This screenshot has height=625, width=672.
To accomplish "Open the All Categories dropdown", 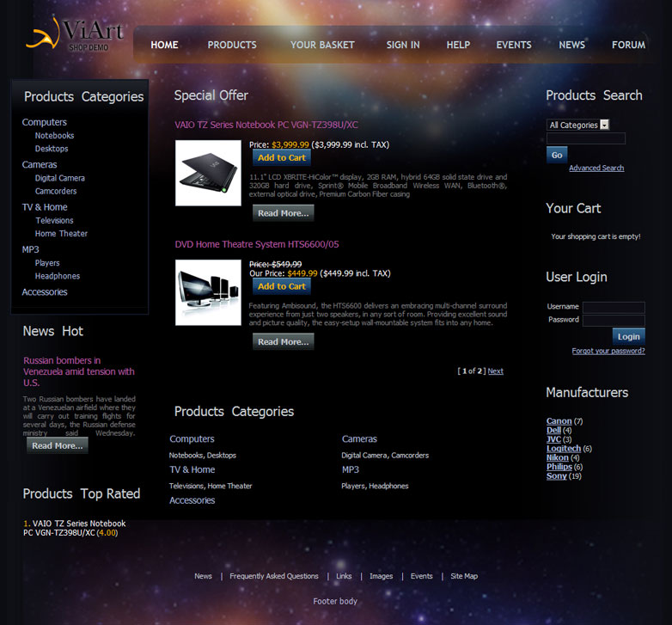I will (x=577, y=125).
